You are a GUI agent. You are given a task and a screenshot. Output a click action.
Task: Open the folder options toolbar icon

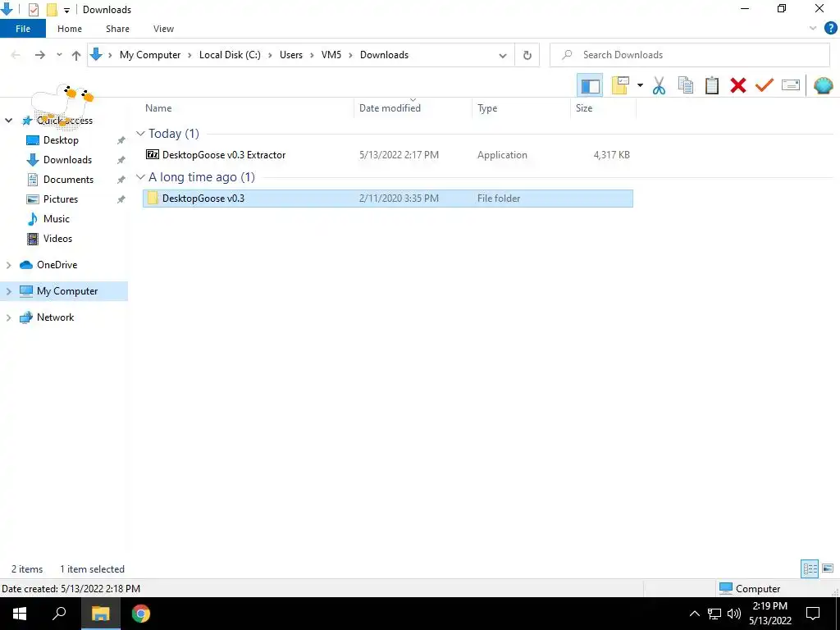620,85
